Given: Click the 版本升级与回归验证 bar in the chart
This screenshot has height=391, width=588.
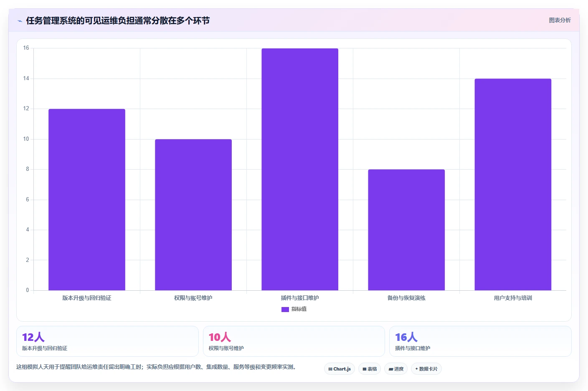Looking at the screenshot, I should [87, 200].
